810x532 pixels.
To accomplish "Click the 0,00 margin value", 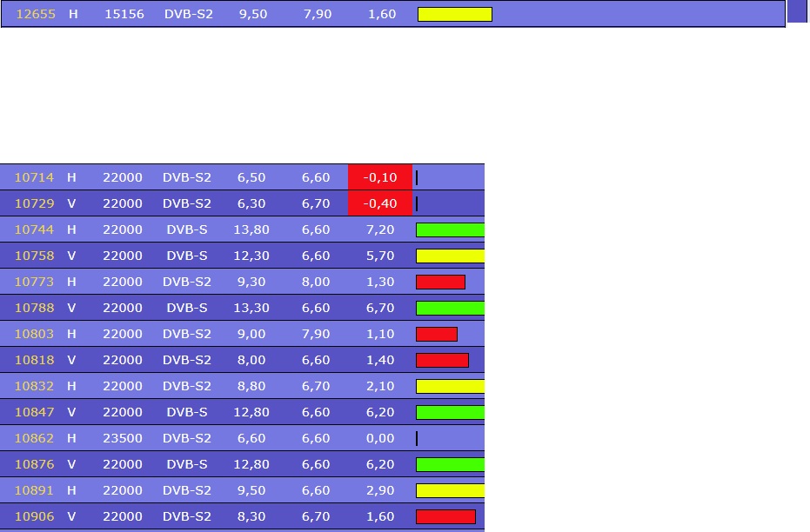I will [380, 438].
